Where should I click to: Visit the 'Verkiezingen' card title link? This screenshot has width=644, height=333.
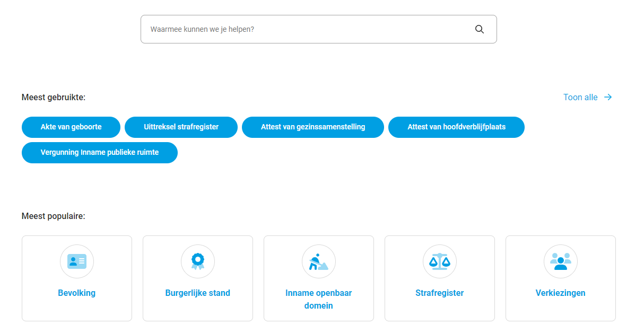(x=561, y=293)
